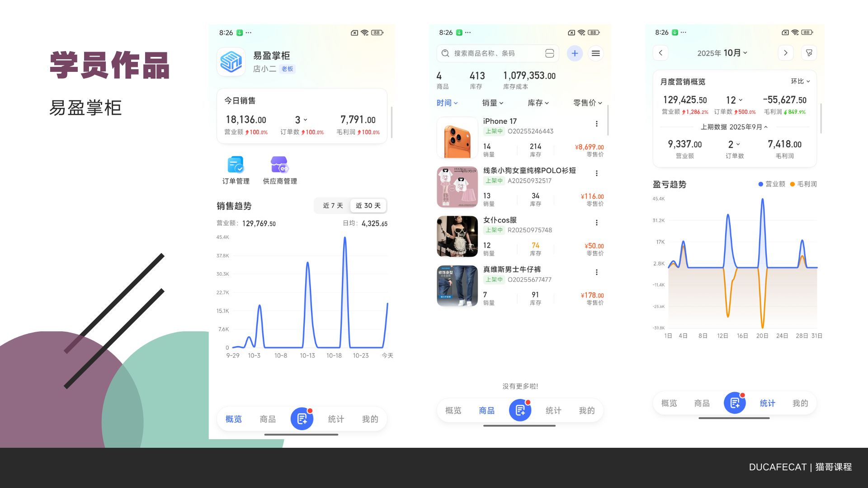Click the product list scrollbar
The image size is (868, 488).
point(608,120)
